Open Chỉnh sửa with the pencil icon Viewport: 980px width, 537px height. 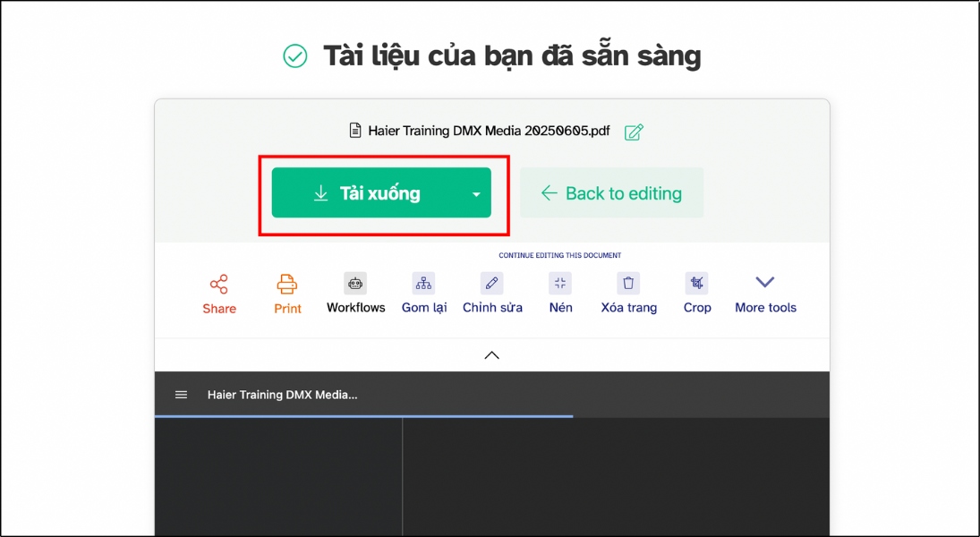click(491, 283)
